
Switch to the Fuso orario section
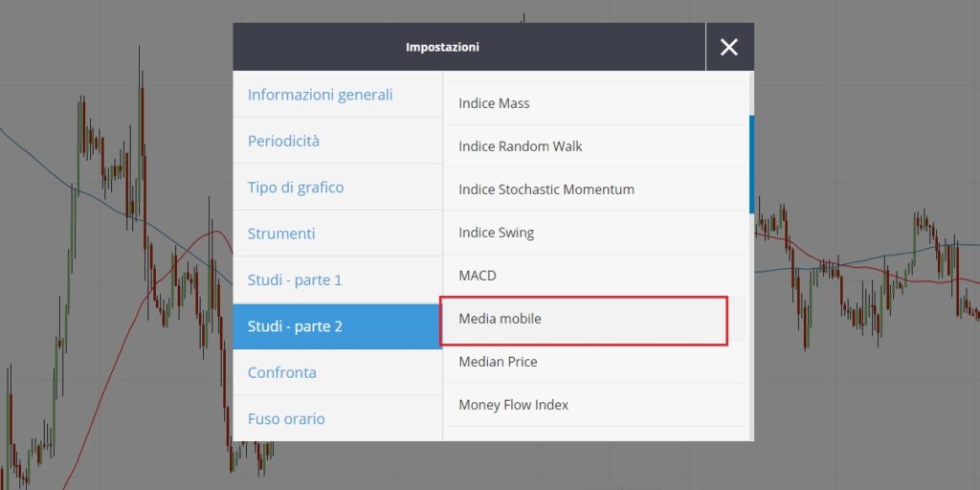click(338, 418)
